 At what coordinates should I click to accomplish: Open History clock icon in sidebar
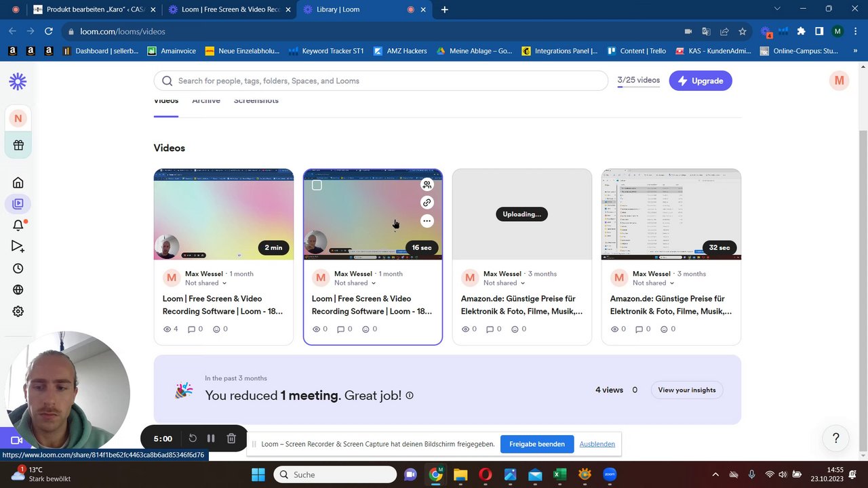(x=18, y=268)
